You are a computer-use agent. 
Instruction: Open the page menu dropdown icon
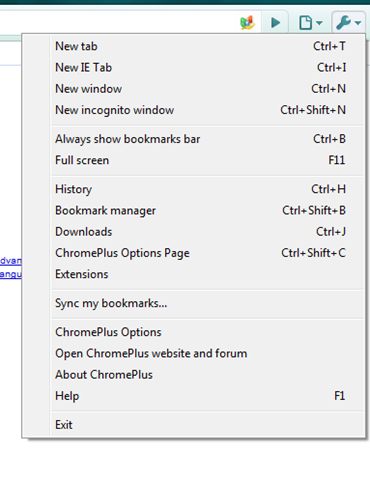click(310, 23)
